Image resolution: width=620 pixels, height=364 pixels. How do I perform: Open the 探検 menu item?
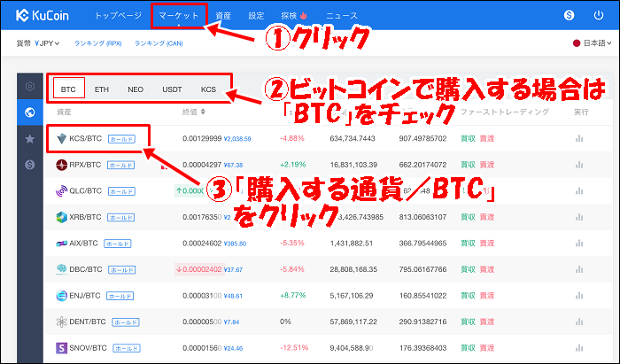point(294,16)
